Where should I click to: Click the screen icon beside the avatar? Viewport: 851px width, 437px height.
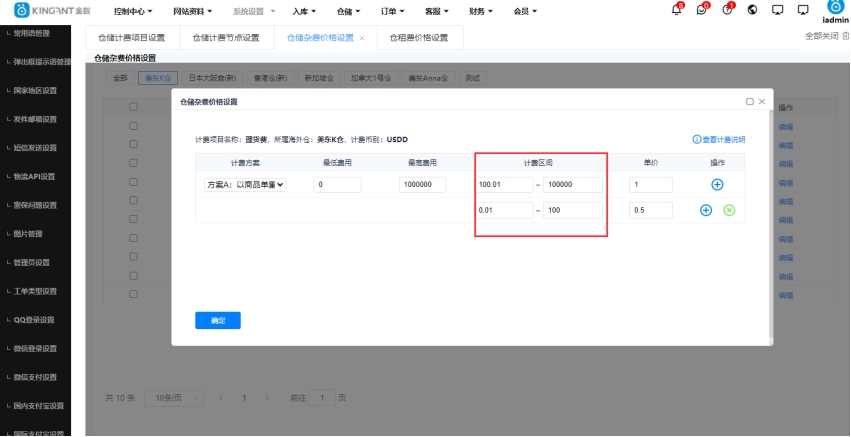tap(803, 10)
